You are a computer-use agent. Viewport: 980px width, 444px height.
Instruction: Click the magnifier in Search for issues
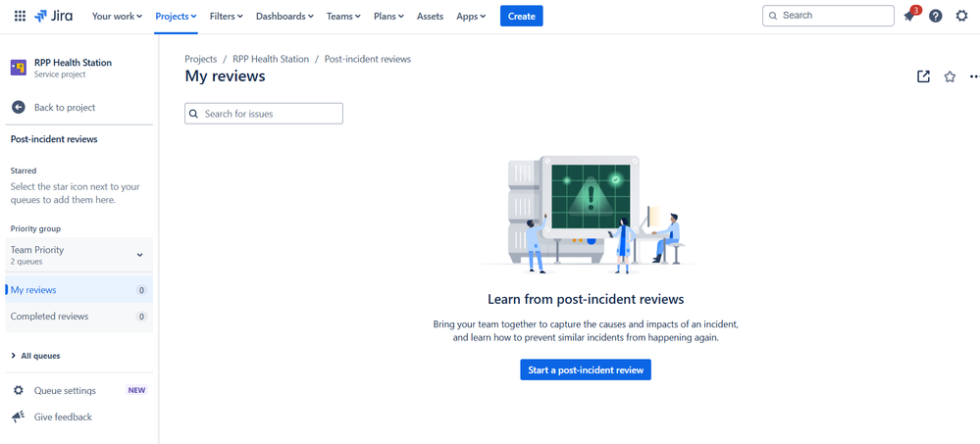[x=194, y=114]
